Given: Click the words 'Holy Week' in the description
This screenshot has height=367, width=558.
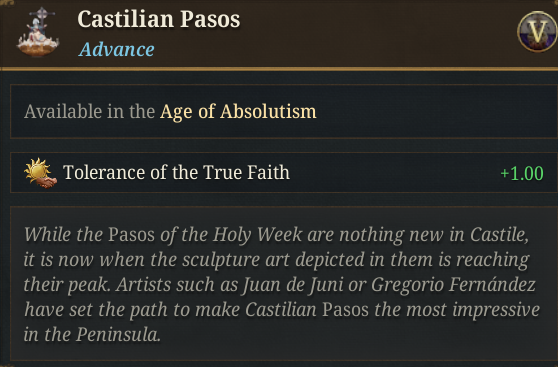Looking at the screenshot, I should (x=258, y=235).
